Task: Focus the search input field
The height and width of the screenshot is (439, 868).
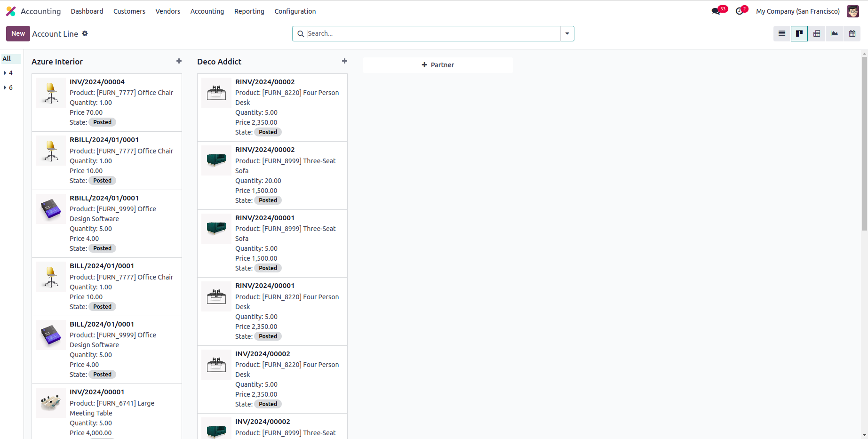Action: [x=433, y=34]
